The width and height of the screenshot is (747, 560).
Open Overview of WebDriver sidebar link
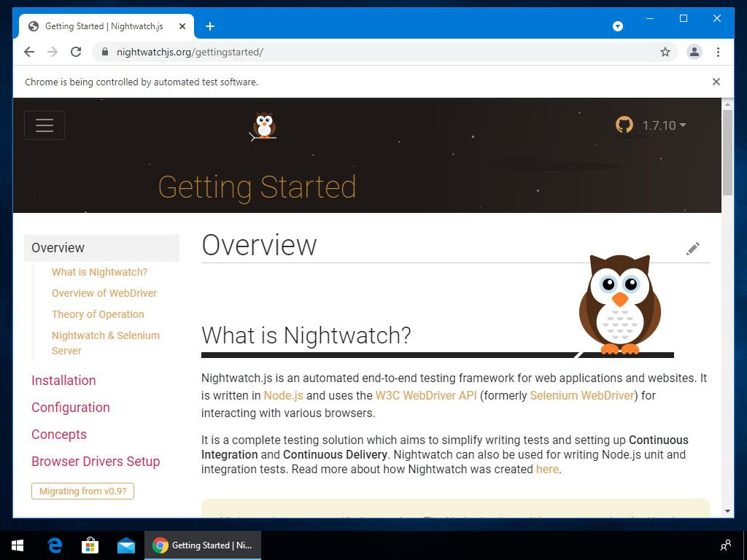click(104, 293)
